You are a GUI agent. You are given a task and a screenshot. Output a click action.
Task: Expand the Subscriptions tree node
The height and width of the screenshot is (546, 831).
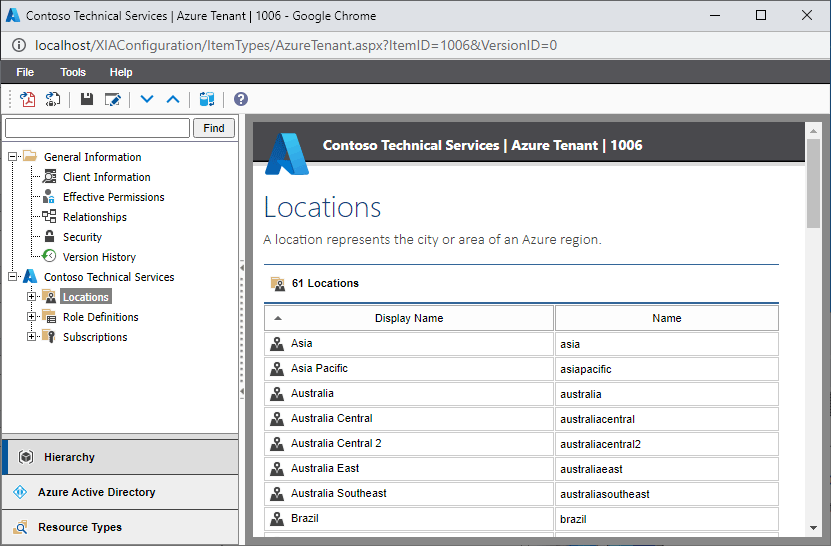coord(31,336)
